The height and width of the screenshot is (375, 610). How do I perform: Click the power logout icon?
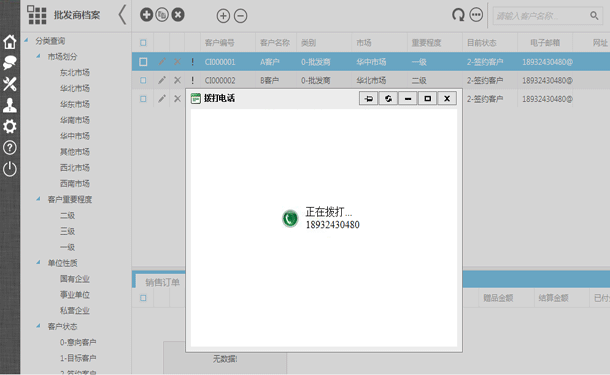(x=10, y=169)
